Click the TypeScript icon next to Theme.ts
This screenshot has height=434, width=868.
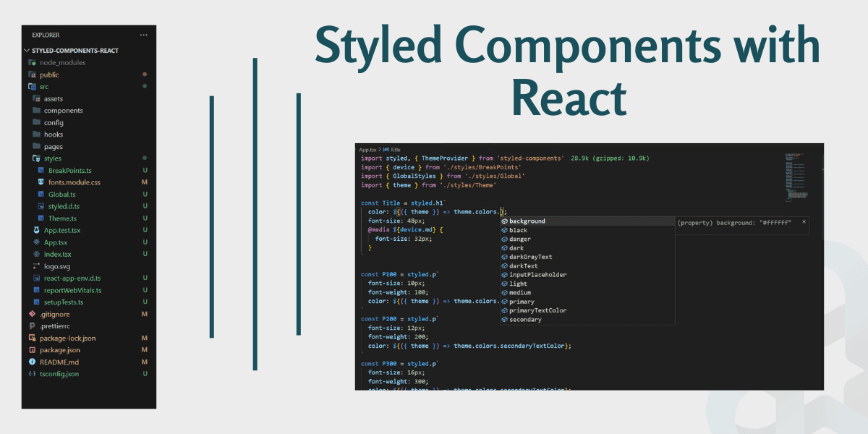tap(41, 218)
